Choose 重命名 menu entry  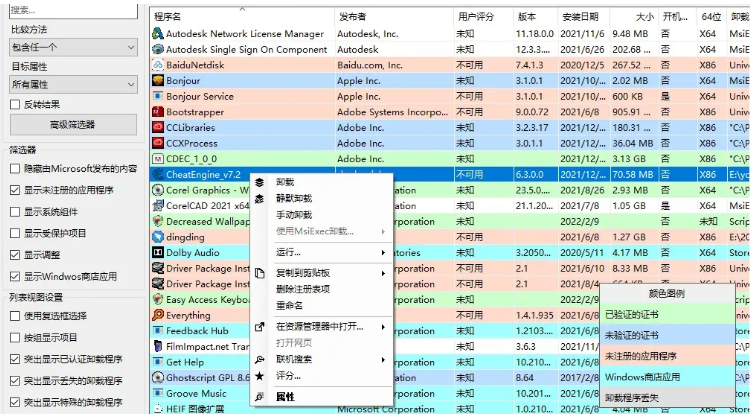[x=289, y=305]
